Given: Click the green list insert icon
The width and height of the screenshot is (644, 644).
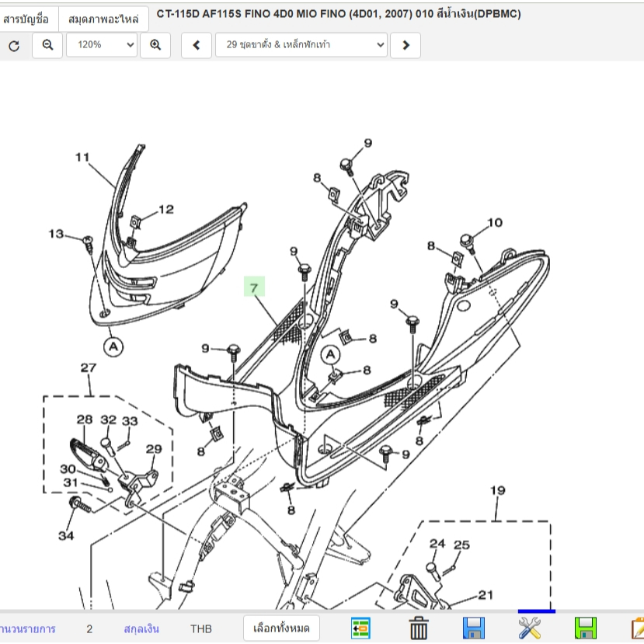Looking at the screenshot, I should (360, 628).
